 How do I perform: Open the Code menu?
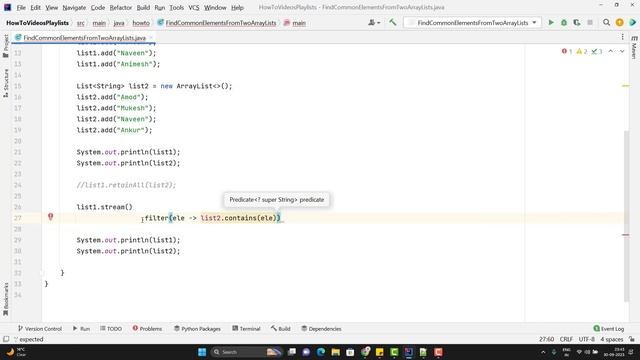pyautogui.click(x=98, y=7)
